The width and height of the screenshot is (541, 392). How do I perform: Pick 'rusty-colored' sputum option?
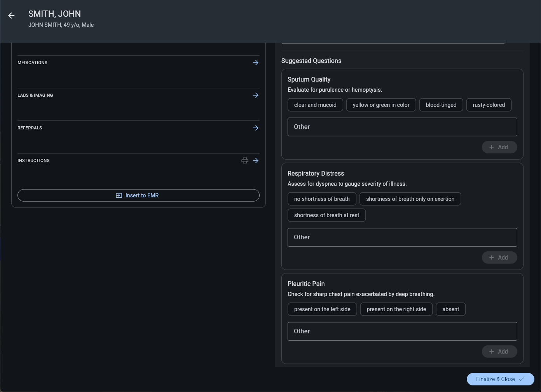pos(489,105)
